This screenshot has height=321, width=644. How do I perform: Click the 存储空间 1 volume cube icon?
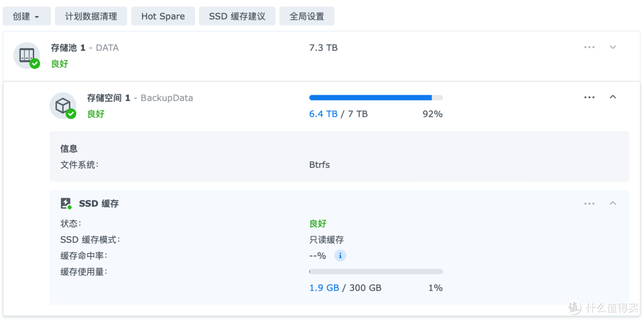(63, 106)
